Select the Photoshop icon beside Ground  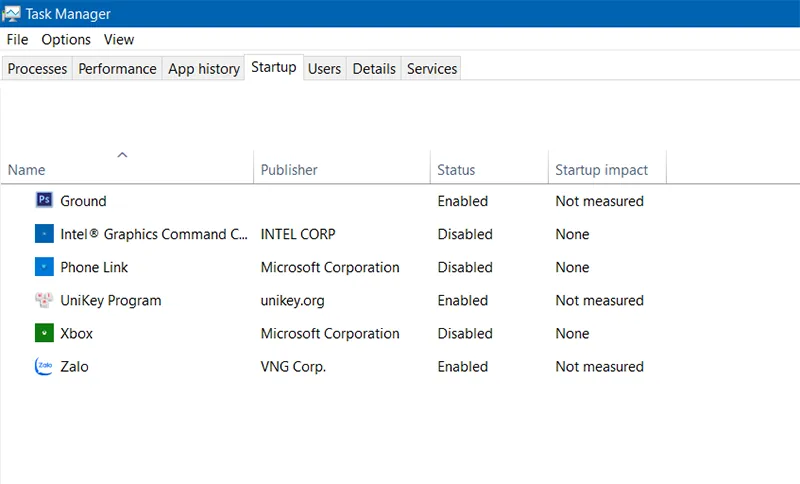(x=44, y=199)
